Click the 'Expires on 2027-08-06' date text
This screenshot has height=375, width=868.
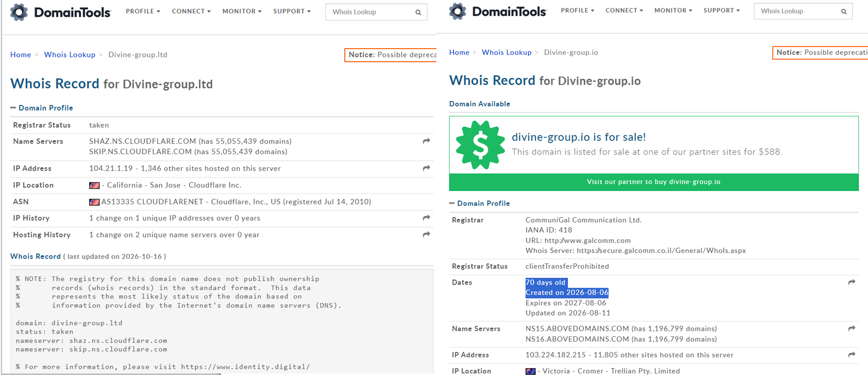click(x=566, y=303)
